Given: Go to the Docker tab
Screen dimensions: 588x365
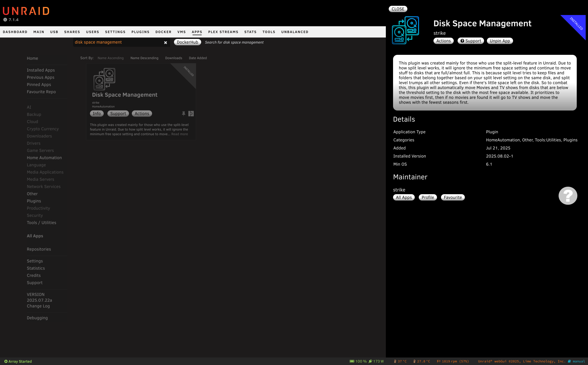Looking at the screenshot, I should [163, 32].
